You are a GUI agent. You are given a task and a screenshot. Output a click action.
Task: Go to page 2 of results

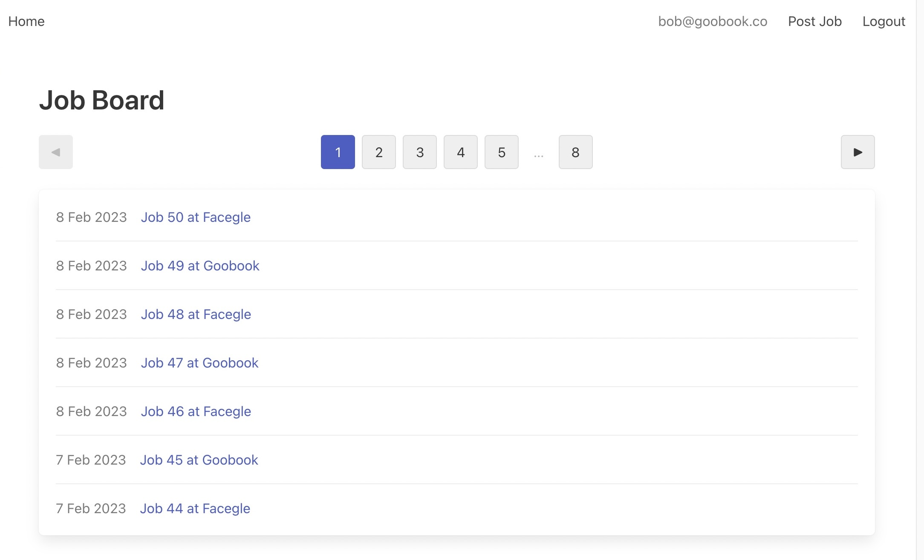[x=379, y=152]
